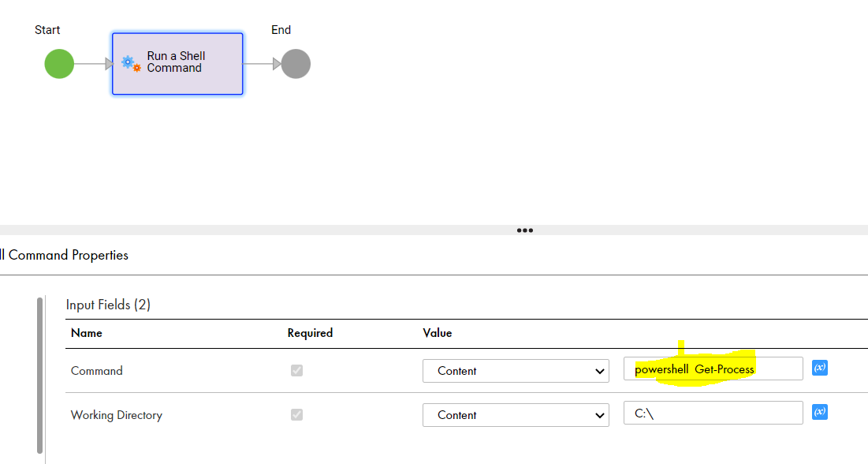The height and width of the screenshot is (464, 868).
Task: Click the Working Directory field name label
Action: pyautogui.click(x=116, y=415)
